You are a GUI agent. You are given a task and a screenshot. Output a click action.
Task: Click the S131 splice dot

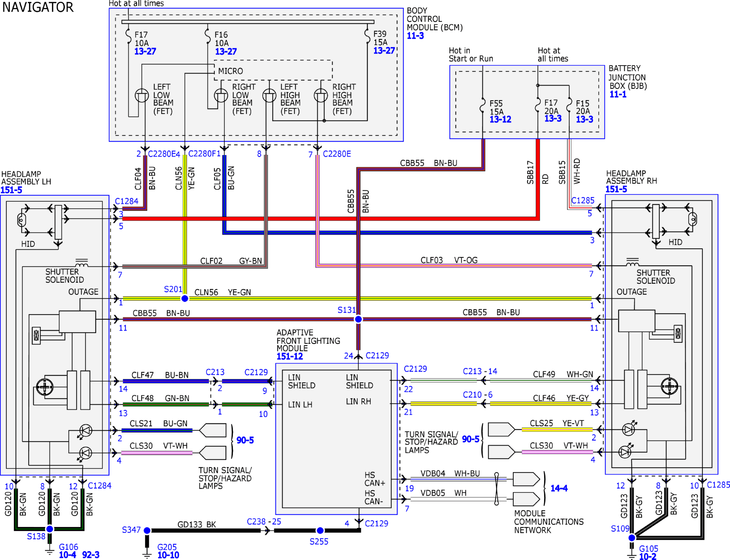358,319
